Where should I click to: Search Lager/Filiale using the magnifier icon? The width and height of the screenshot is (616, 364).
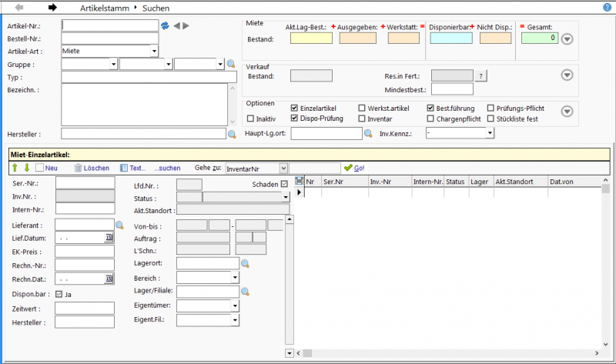tap(245, 292)
